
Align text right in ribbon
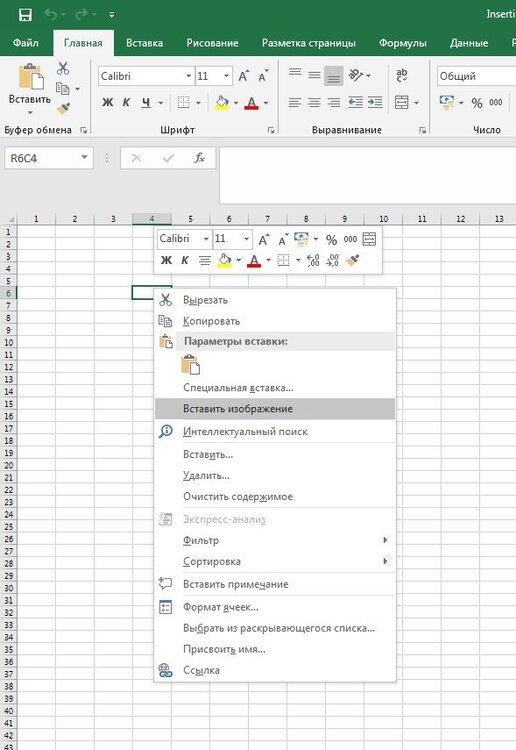pos(333,102)
